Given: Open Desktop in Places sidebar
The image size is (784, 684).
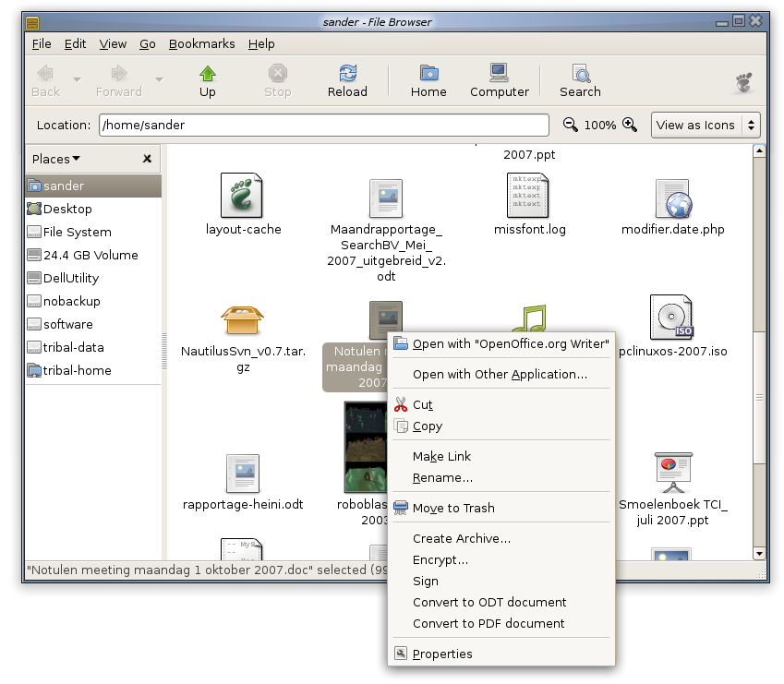Looking at the screenshot, I should coord(93,209).
